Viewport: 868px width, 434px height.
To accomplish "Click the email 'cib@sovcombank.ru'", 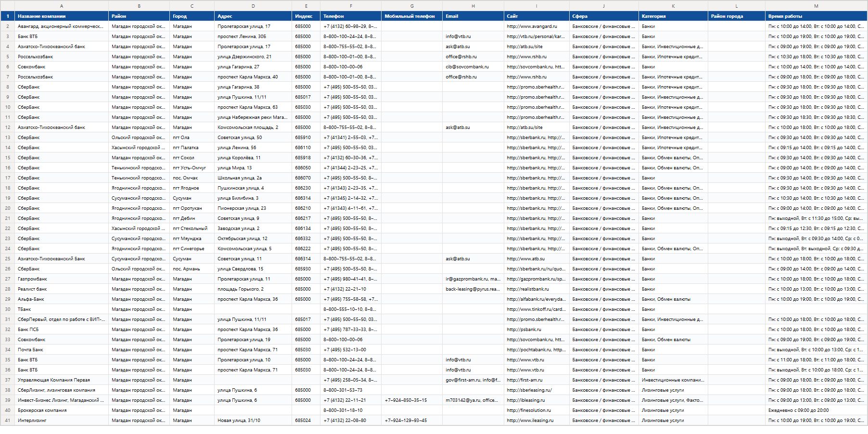I will [473, 66].
